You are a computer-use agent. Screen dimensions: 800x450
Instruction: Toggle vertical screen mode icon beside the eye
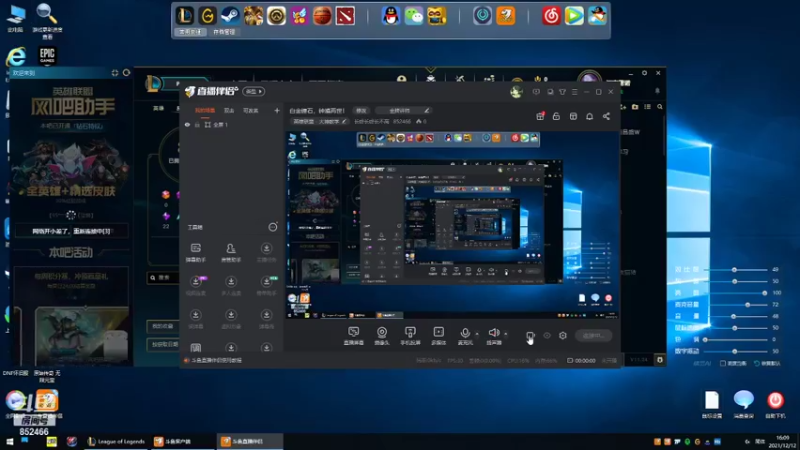530,336
